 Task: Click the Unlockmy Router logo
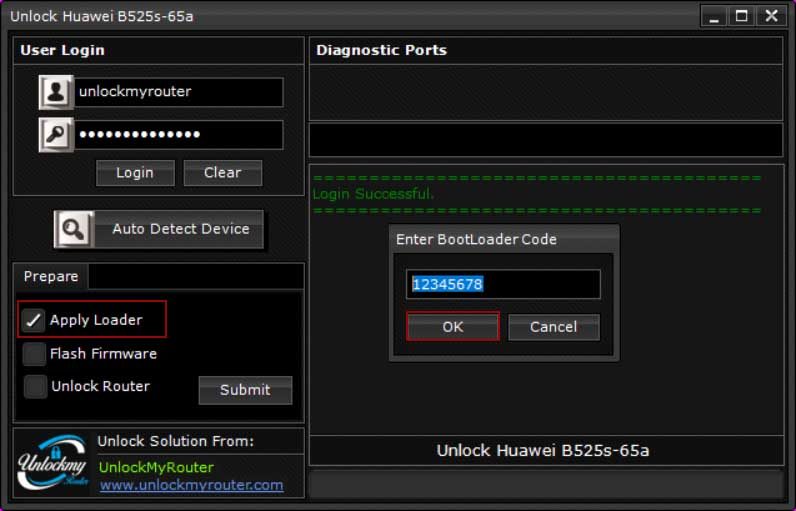tap(52, 462)
